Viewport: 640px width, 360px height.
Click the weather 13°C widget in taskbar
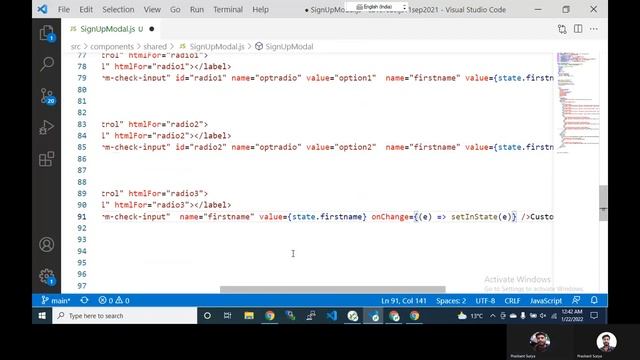click(x=470, y=316)
